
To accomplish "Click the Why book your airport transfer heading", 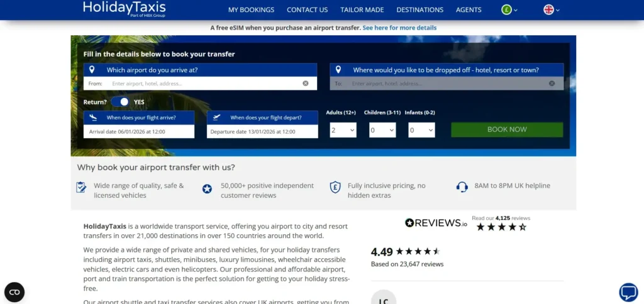I will (x=156, y=167).
